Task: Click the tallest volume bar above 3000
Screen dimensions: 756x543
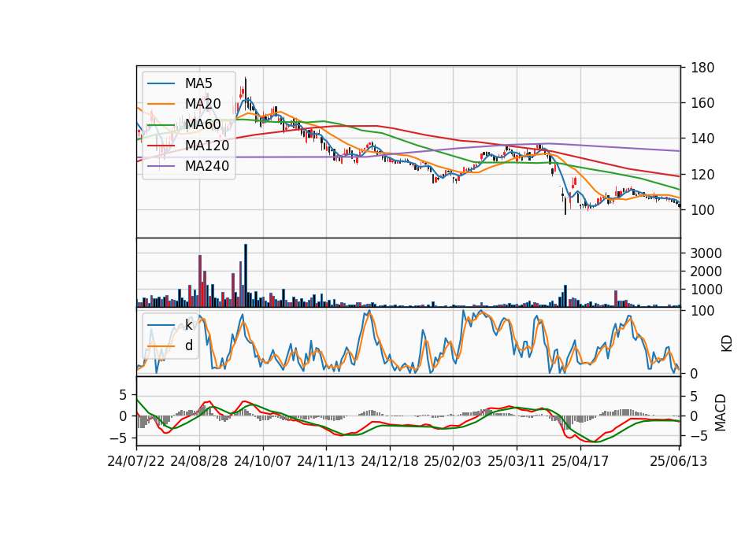Action: 246,275
